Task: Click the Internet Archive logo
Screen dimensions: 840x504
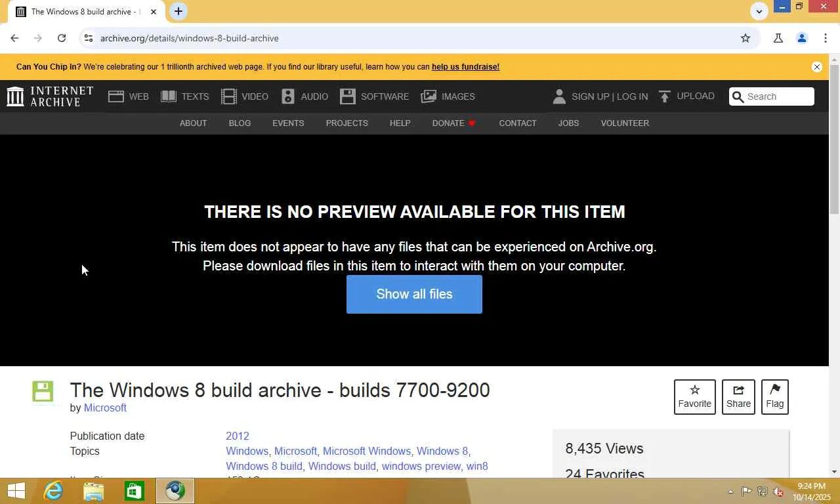Action: coord(50,96)
